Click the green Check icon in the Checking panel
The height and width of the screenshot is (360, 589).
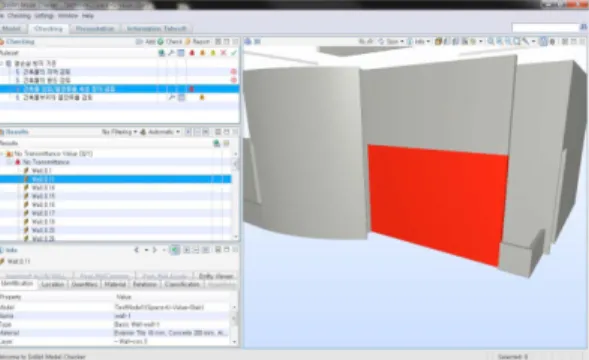tap(161, 42)
